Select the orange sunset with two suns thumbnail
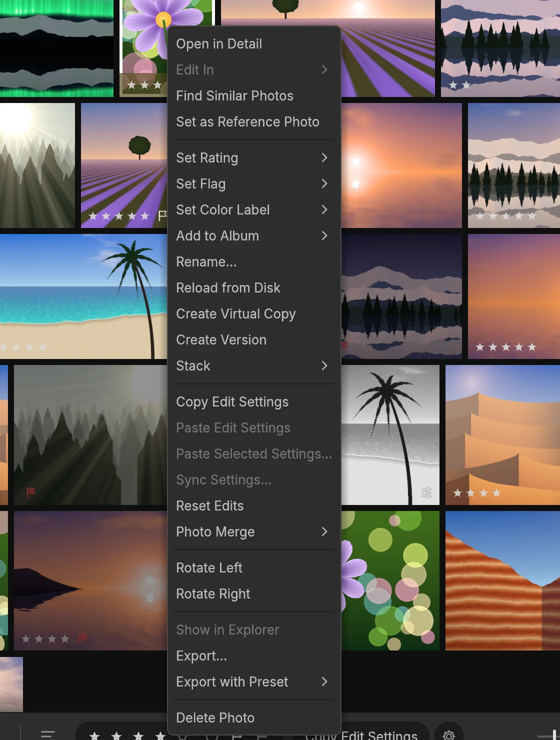 click(x=401, y=165)
